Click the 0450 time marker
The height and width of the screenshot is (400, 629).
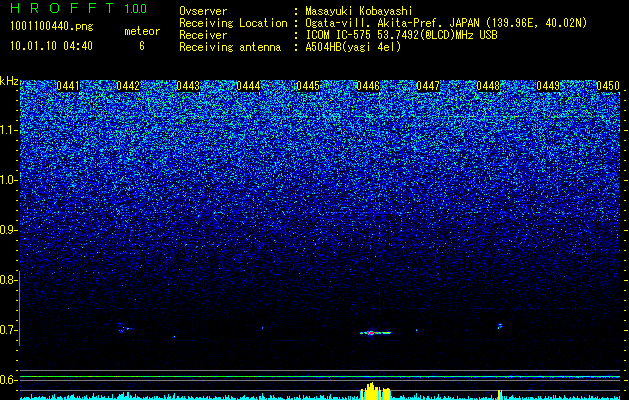click(x=608, y=86)
